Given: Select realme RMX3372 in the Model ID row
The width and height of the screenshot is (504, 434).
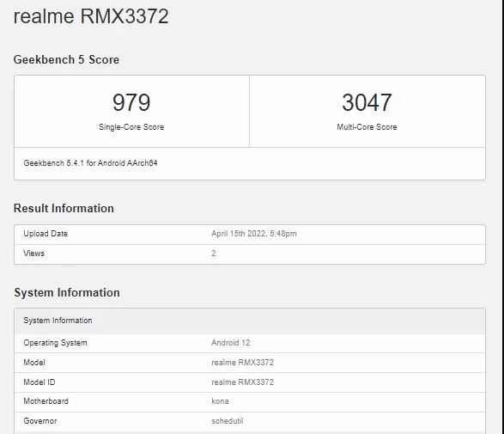Looking at the screenshot, I should pos(242,382).
